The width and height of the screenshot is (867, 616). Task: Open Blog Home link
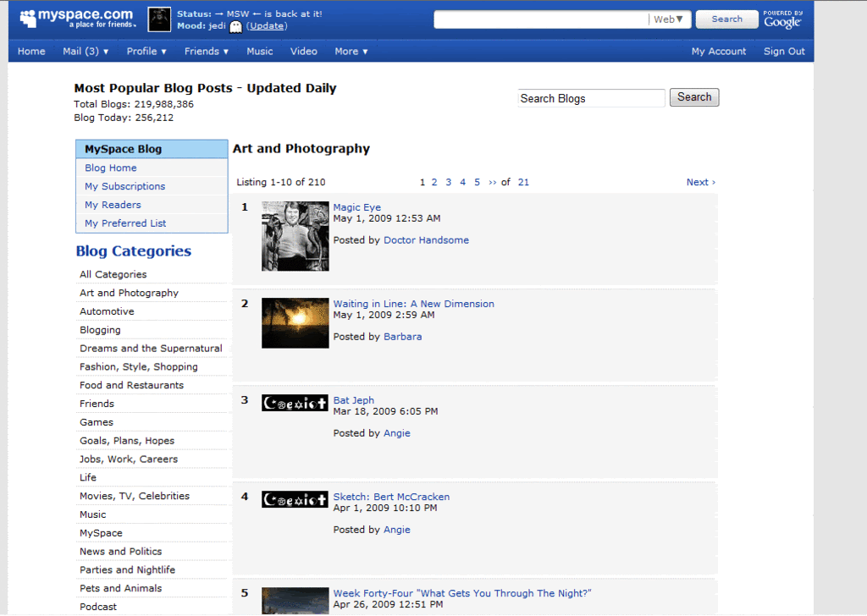(111, 168)
